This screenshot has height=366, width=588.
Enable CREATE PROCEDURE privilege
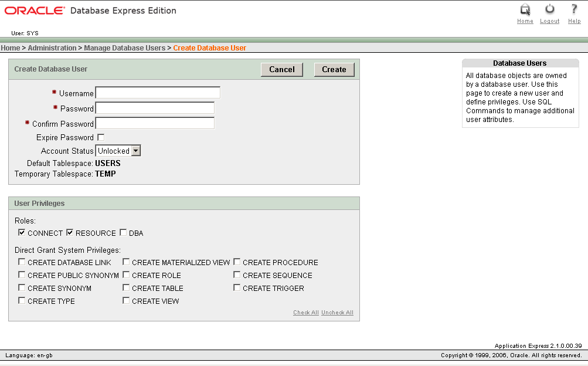pyautogui.click(x=237, y=262)
